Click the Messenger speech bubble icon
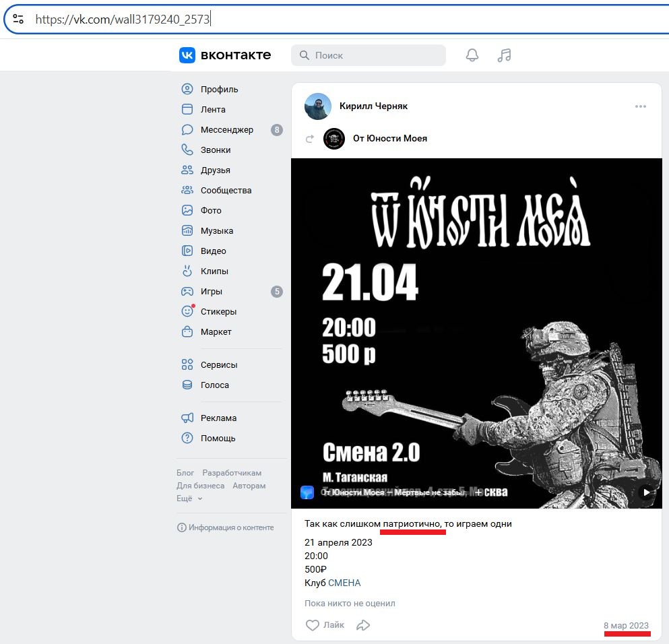 pos(187,130)
